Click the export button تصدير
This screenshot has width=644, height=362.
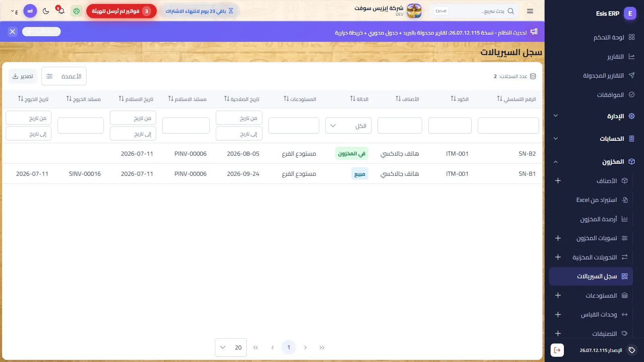click(23, 76)
